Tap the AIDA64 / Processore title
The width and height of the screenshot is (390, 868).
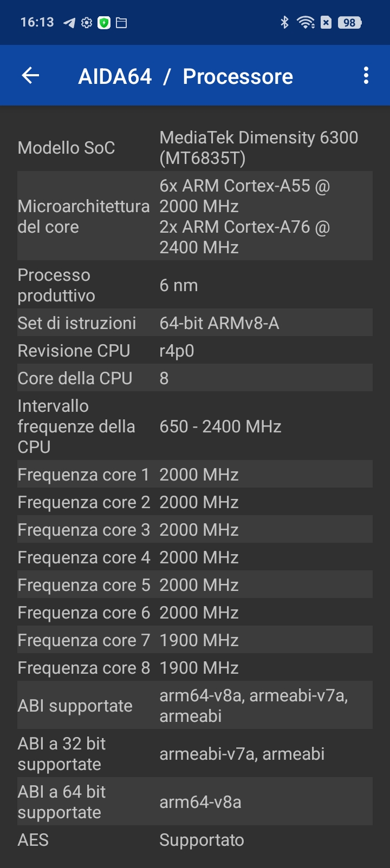186,76
